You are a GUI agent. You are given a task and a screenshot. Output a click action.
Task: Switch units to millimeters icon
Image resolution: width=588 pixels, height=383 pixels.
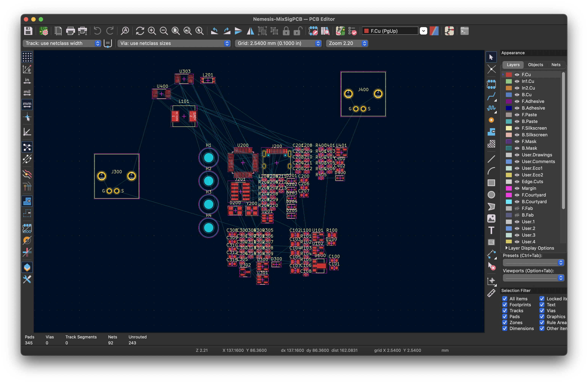27,104
